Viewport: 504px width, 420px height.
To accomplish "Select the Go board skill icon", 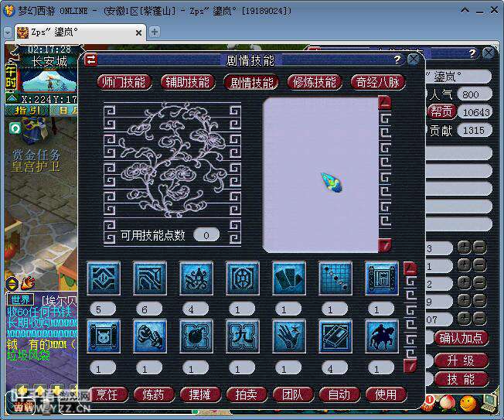I will tap(335, 278).
